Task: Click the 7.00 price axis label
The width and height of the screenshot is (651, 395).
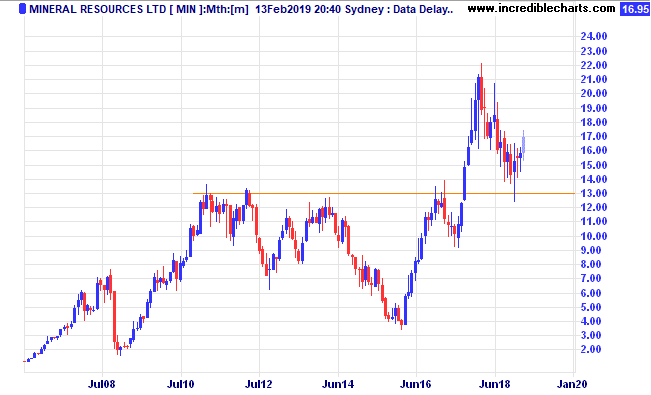Action: pyautogui.click(x=591, y=278)
